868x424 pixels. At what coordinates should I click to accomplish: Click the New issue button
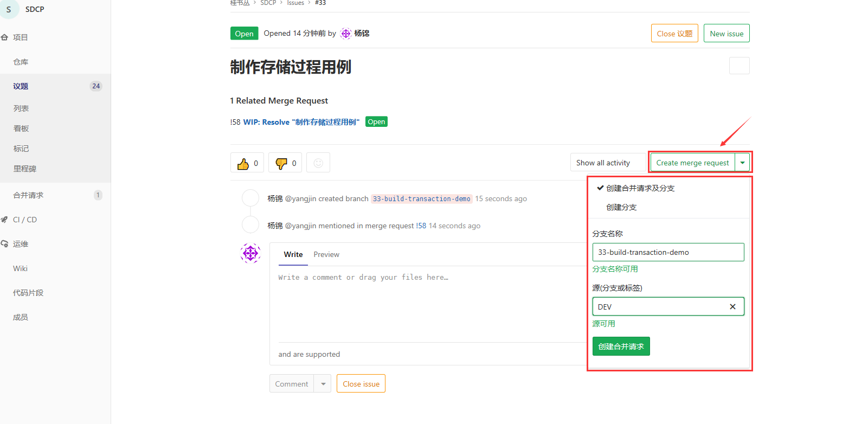(726, 33)
